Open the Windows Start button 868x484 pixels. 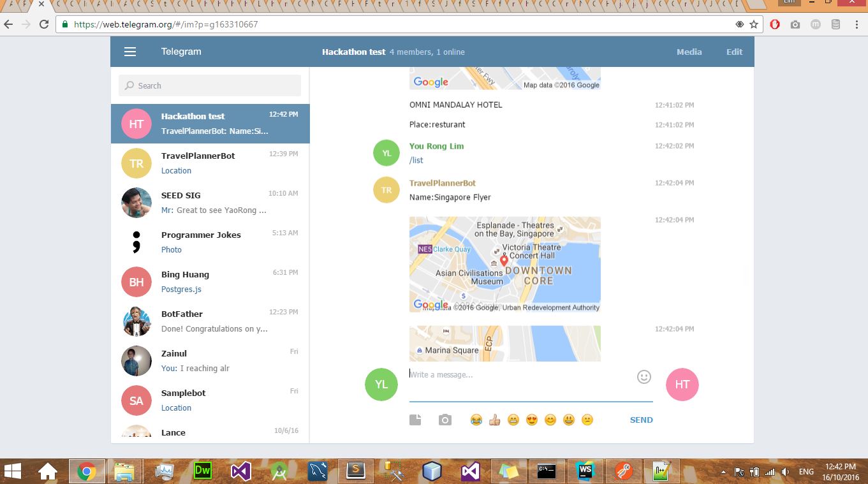[13, 471]
